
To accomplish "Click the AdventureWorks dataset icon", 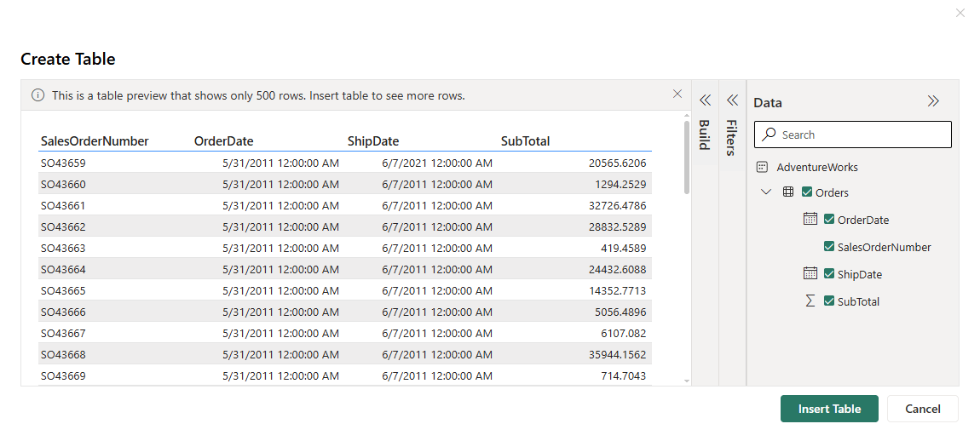I will click(x=762, y=167).
